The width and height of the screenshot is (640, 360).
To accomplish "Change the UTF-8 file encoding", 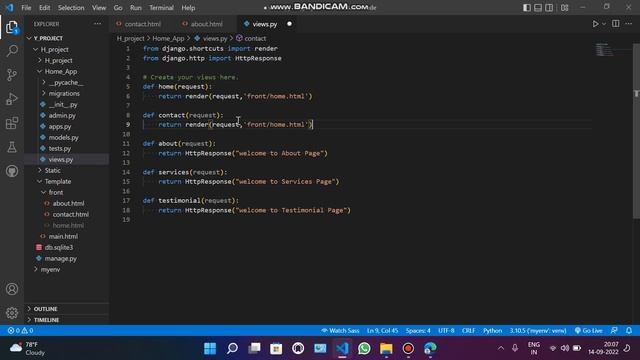I will (x=446, y=331).
